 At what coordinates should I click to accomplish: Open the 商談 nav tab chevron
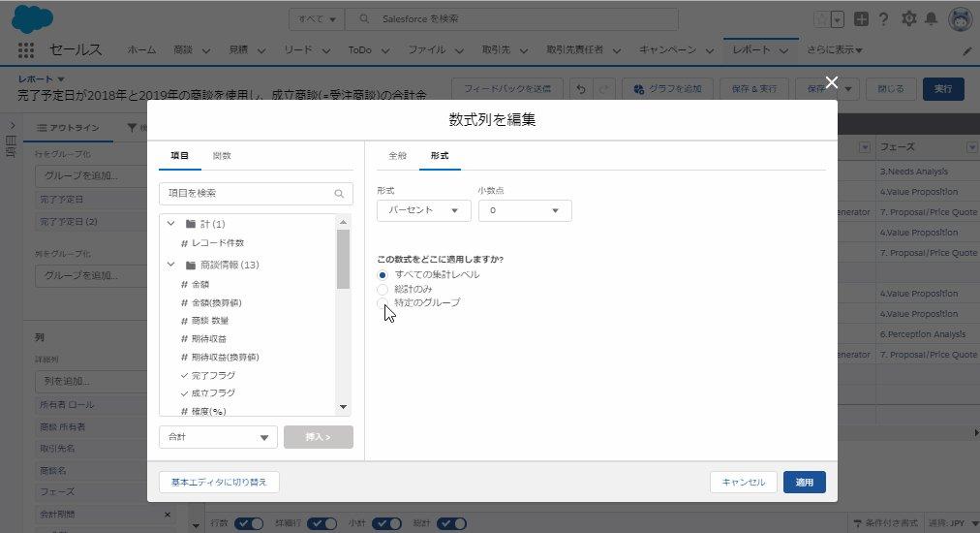(x=205, y=50)
